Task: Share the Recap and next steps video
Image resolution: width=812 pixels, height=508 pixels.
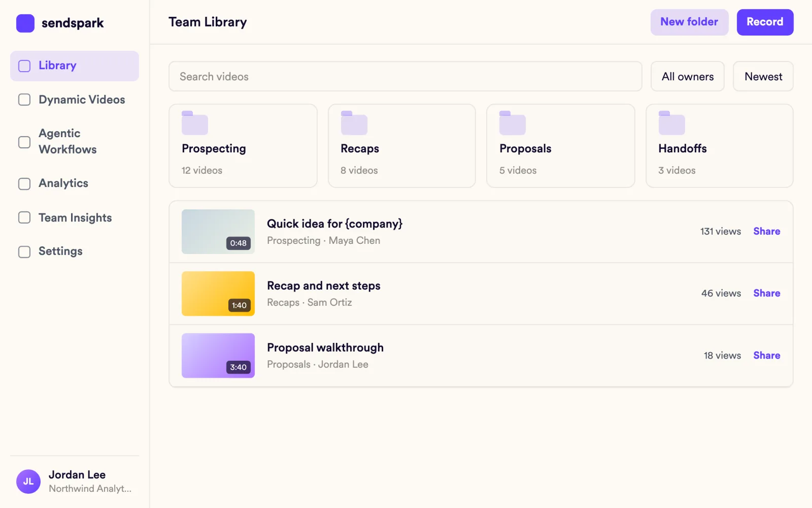Action: point(767,293)
